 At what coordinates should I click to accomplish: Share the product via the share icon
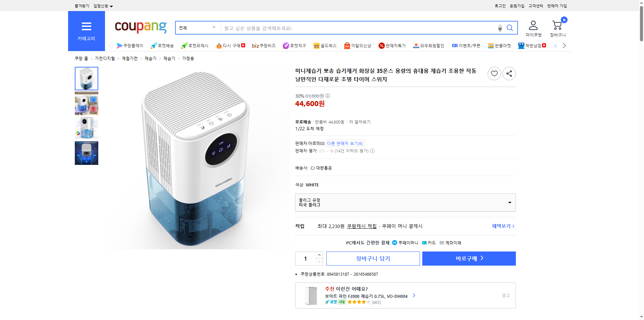(509, 74)
